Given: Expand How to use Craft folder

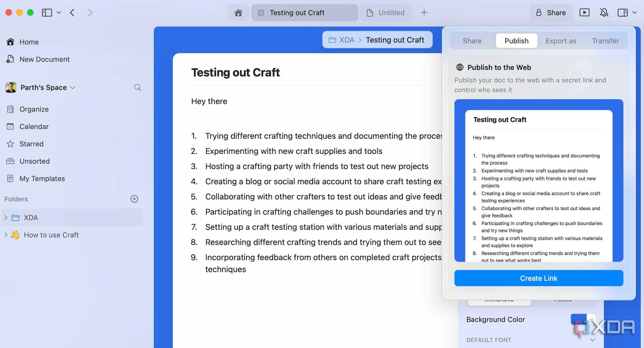Looking at the screenshot, I should pos(6,235).
